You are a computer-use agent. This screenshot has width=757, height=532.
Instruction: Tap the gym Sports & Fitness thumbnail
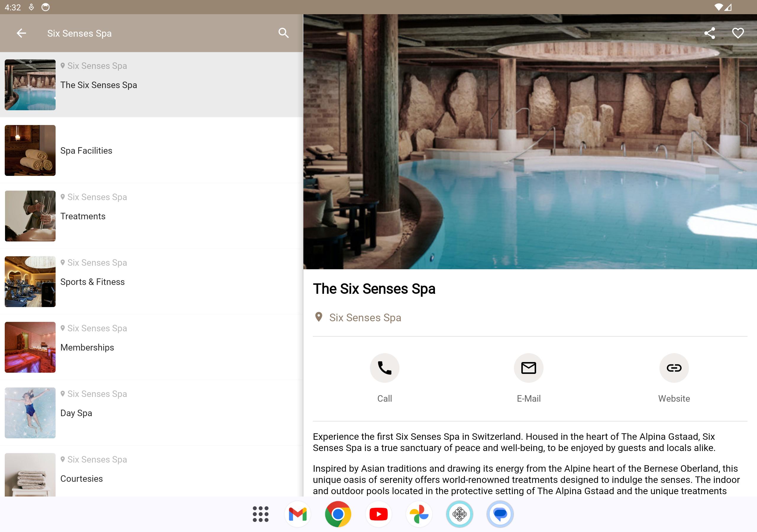tap(30, 281)
